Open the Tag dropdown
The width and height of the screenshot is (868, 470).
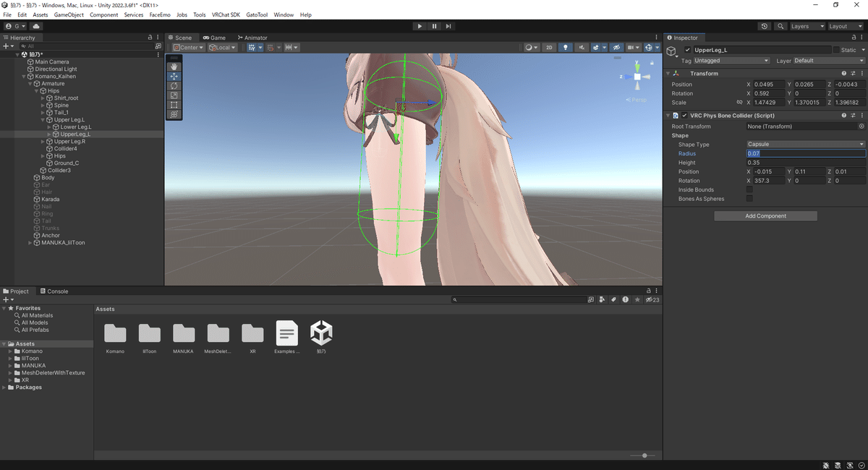731,61
